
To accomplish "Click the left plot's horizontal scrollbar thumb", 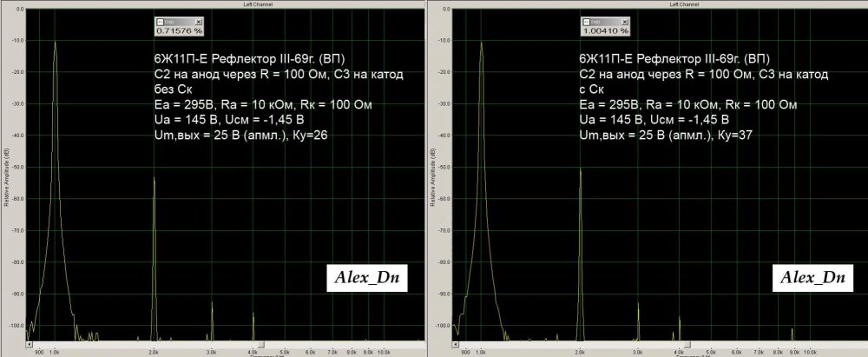I will (263, 345).
